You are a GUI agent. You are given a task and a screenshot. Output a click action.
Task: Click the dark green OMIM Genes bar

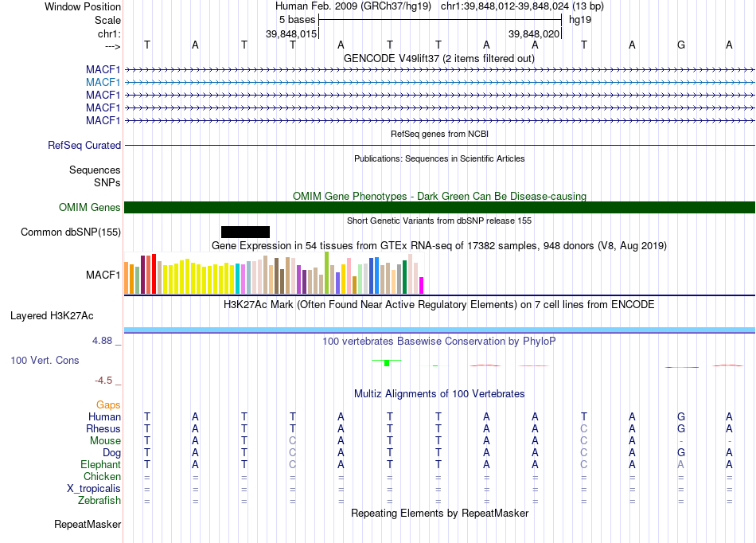click(440, 207)
